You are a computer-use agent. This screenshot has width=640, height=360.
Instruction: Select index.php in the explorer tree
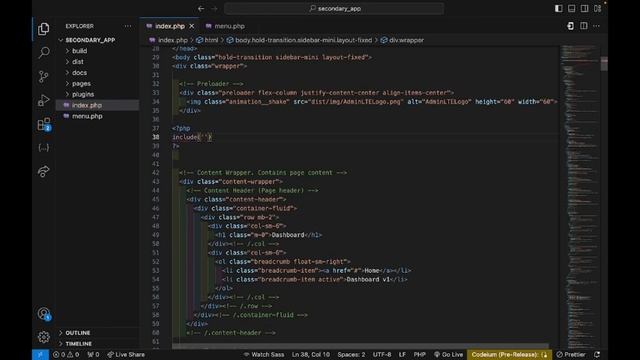[x=87, y=105]
